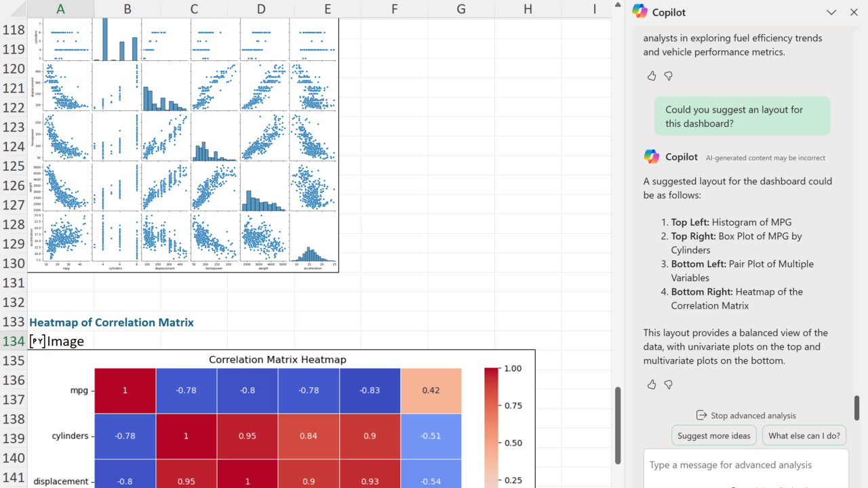
Task: Select column G header
Action: [461, 9]
